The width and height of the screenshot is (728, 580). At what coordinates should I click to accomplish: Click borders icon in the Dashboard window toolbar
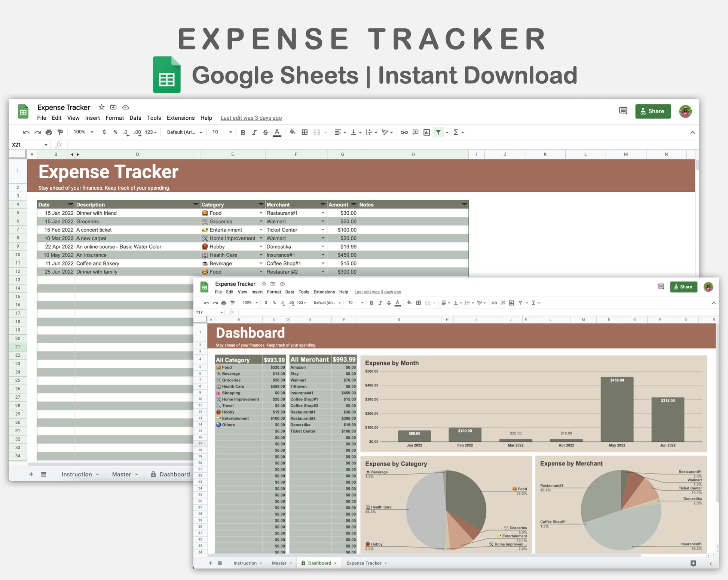point(419,303)
